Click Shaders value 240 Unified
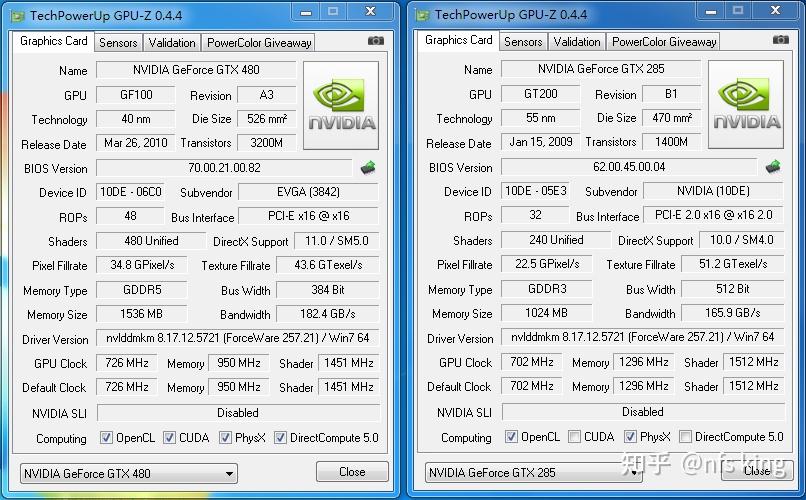 (556, 239)
